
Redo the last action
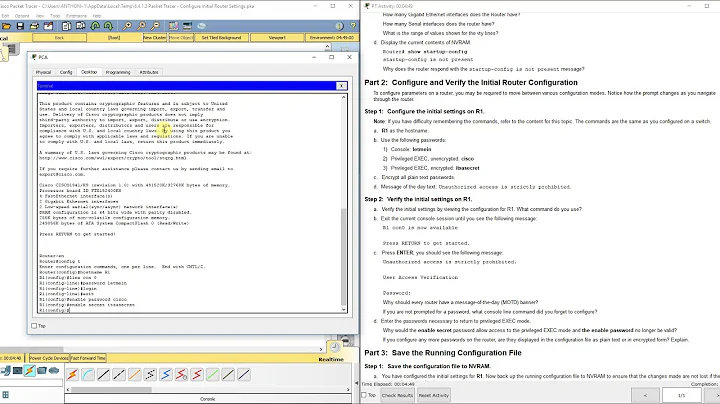[108, 26]
